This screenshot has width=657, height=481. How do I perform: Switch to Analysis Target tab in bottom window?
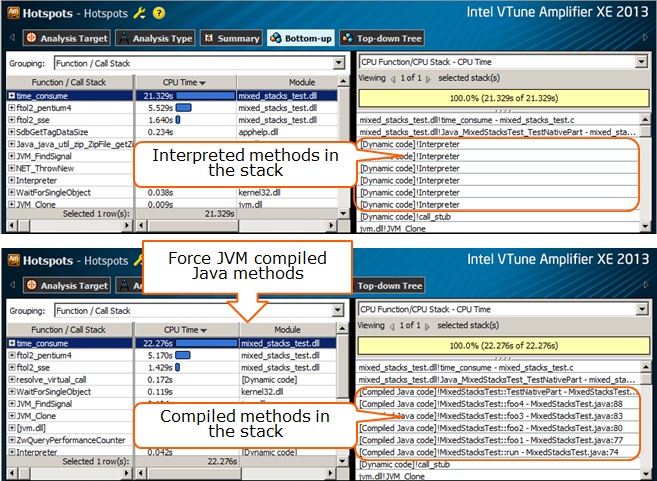coord(67,286)
